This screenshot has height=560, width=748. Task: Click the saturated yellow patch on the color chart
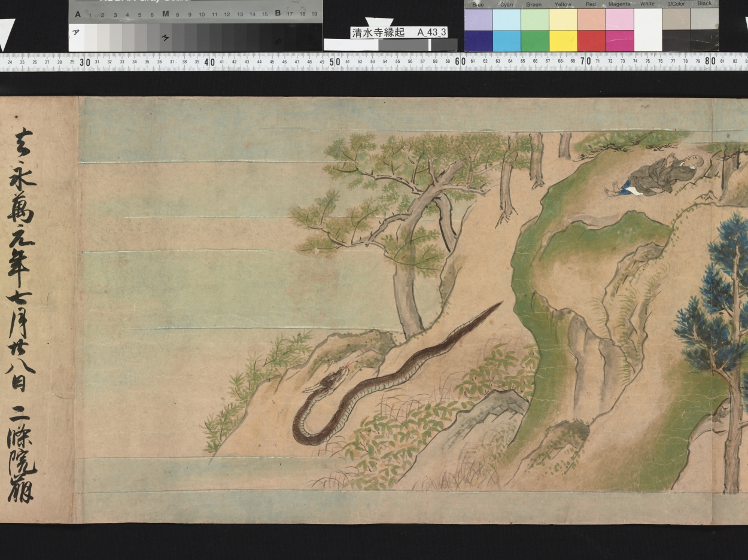563,41
